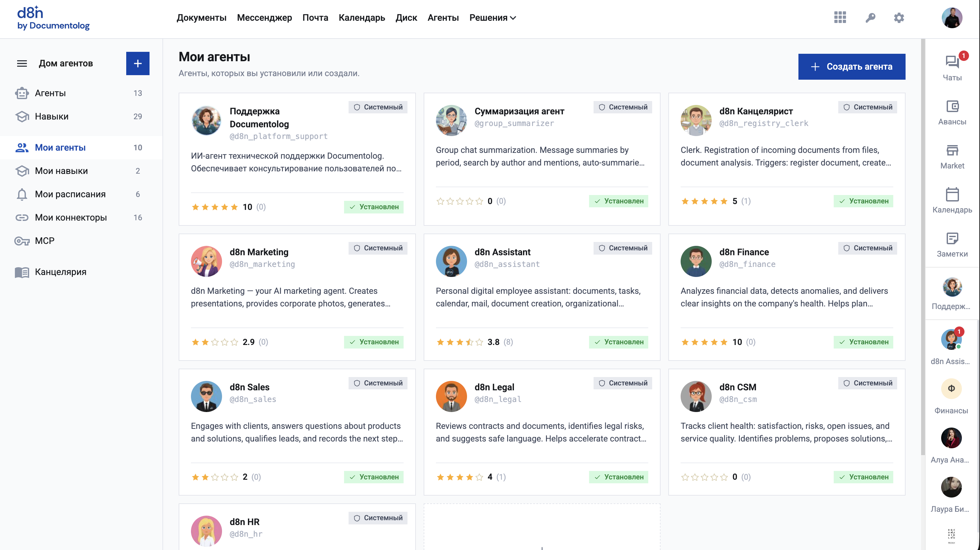Click the star rating on d8n Assistant card

[460, 342]
